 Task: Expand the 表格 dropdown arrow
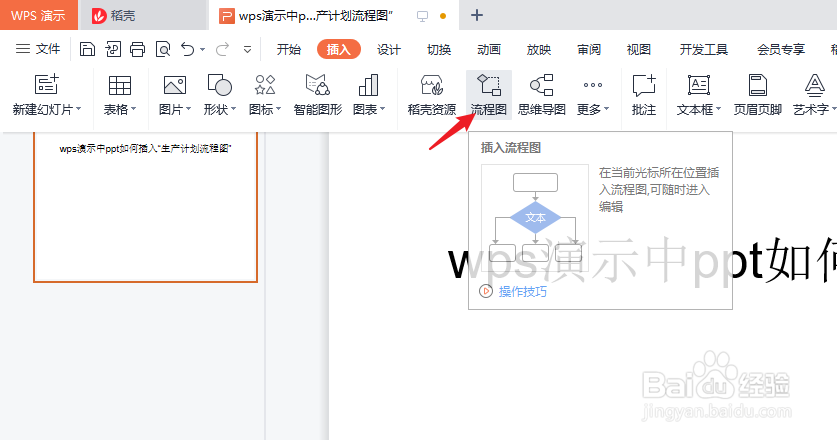point(133,109)
